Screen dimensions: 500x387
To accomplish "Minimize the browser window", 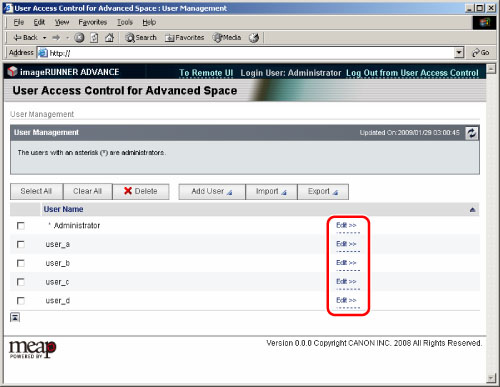I will point(469,8).
